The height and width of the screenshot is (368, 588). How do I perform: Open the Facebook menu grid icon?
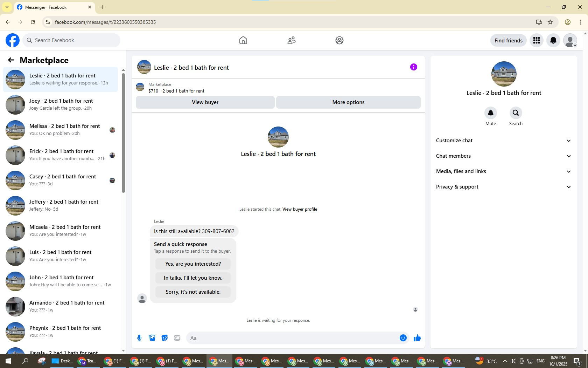[537, 40]
